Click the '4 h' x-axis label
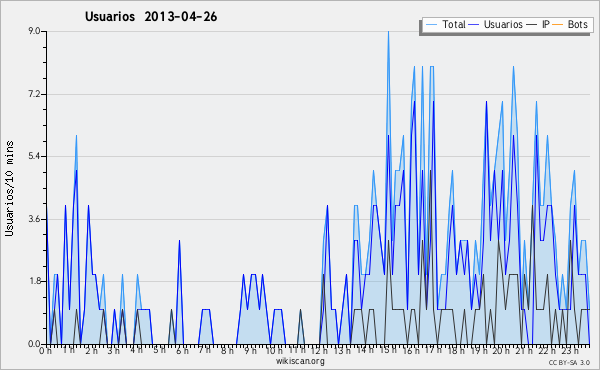The height and width of the screenshot is (370, 600). [x=136, y=350]
